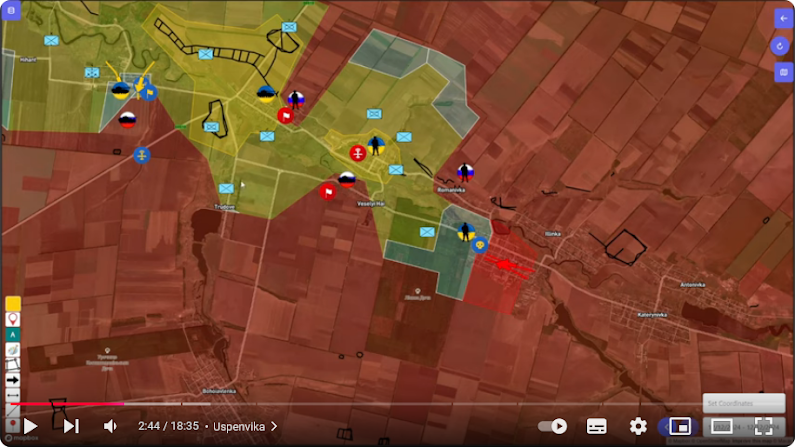The width and height of the screenshot is (795, 447).
Task: Click the blue flag marker icon
Action: 149,92
